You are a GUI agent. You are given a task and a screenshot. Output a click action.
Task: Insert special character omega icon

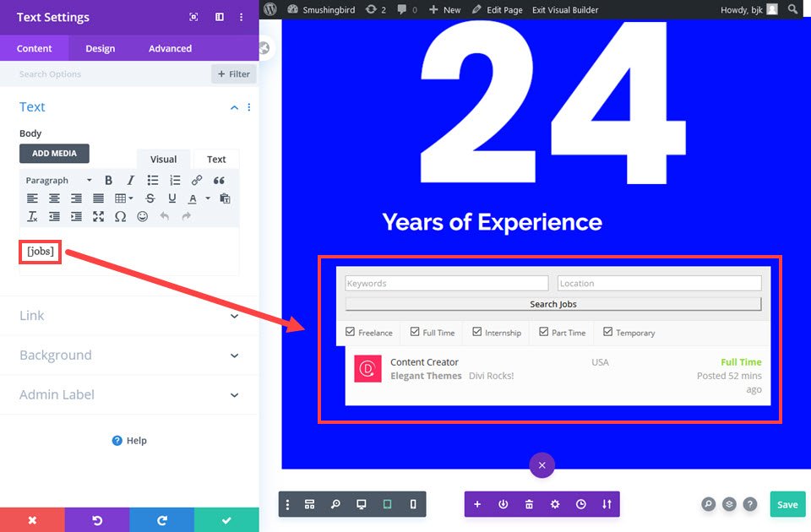pyautogui.click(x=120, y=217)
